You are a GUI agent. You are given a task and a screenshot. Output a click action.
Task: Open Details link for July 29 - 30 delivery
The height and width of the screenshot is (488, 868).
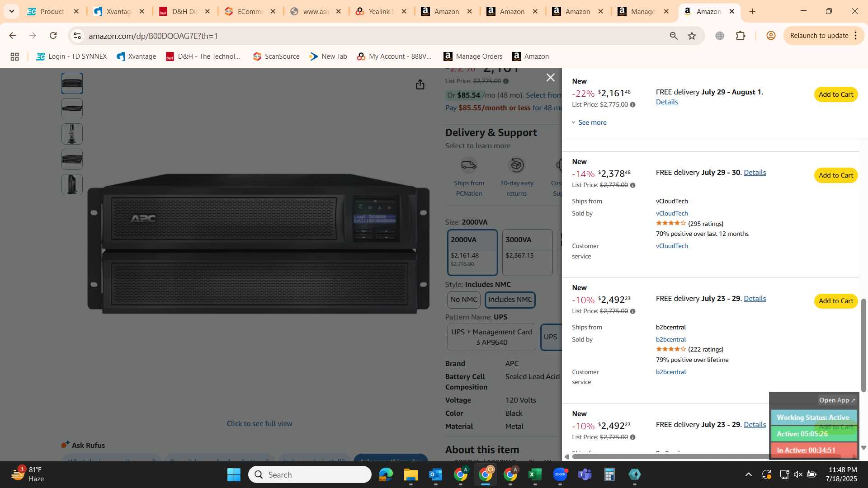point(755,173)
